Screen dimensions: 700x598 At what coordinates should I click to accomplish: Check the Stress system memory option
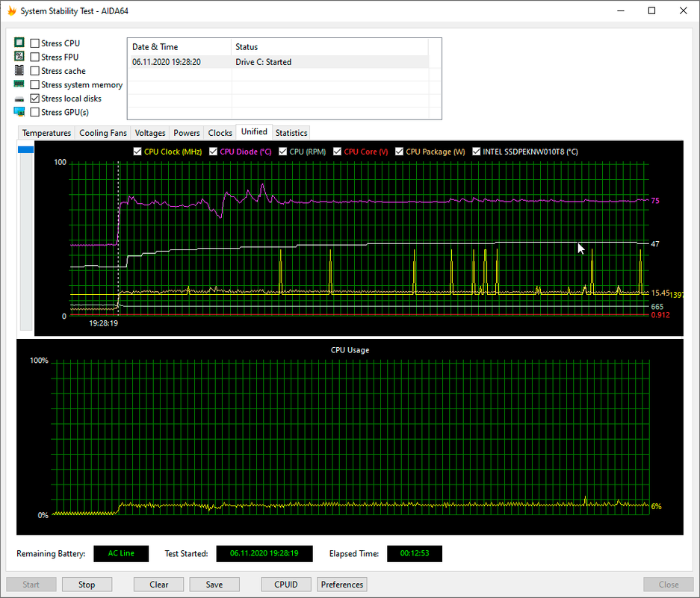[35, 85]
